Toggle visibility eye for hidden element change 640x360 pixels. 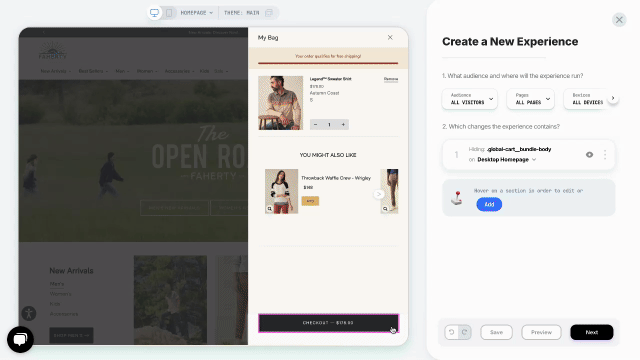coord(589,155)
